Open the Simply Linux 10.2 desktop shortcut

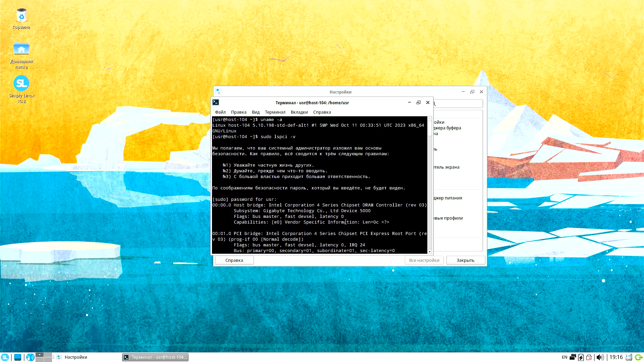tap(21, 84)
